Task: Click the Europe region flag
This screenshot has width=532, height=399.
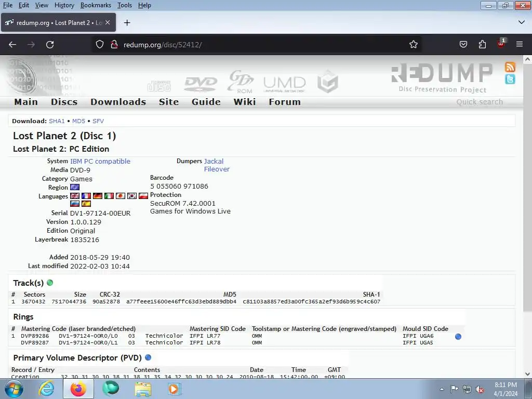Action: (75, 187)
